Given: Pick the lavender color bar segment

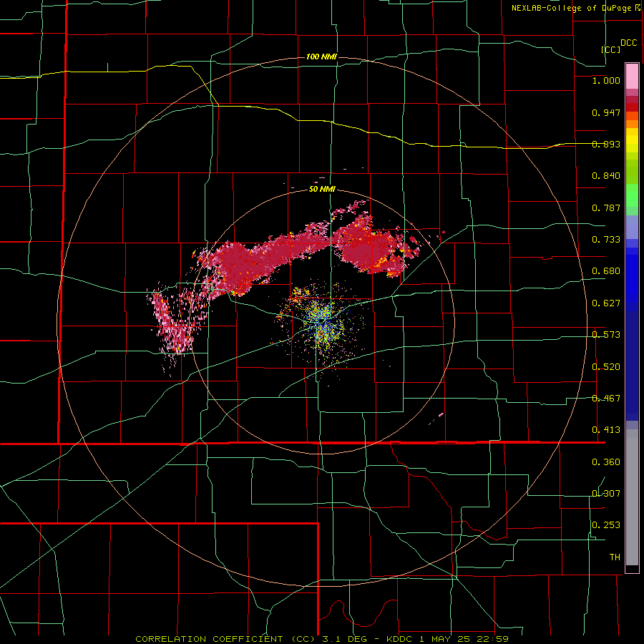Looking at the screenshot, I should pyautogui.click(x=632, y=227).
